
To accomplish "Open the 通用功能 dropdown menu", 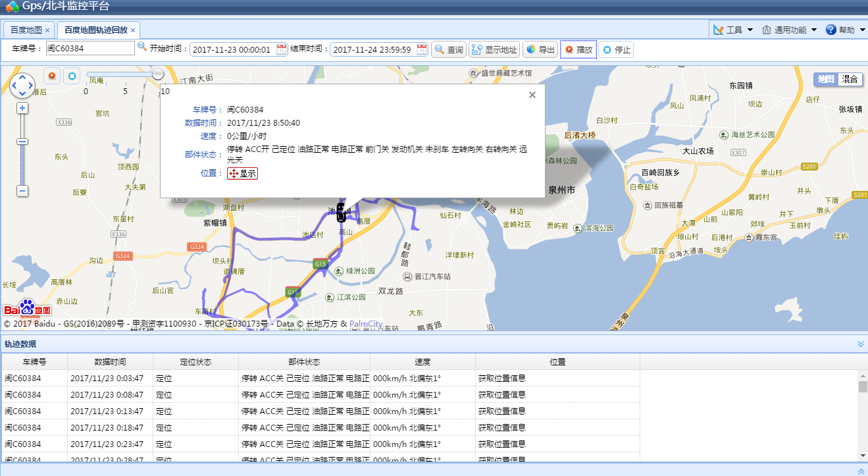I will [x=789, y=30].
